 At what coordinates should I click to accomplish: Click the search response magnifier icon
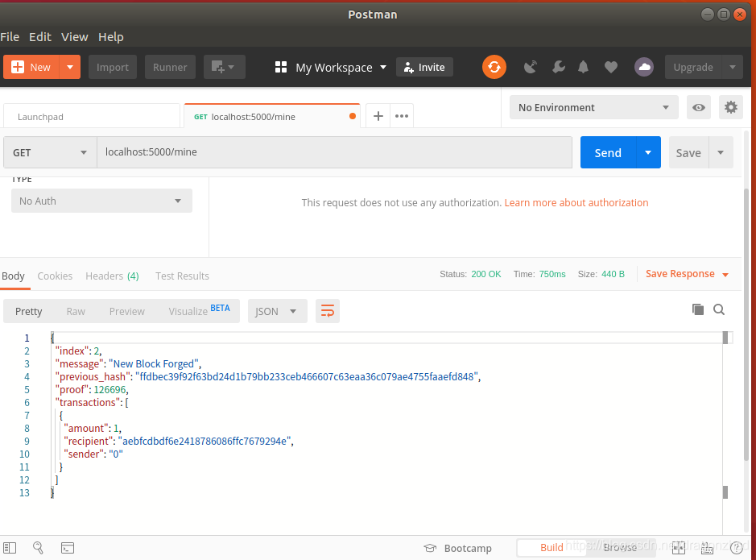[x=719, y=309]
